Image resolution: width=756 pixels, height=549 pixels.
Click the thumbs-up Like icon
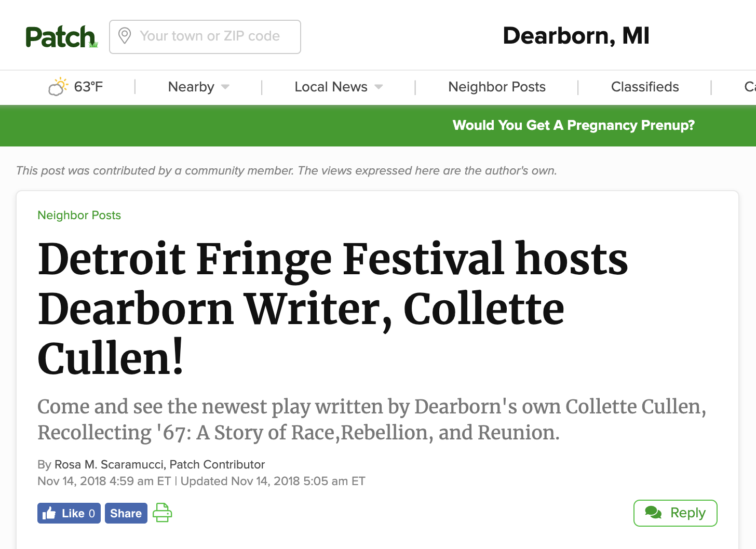[49, 513]
